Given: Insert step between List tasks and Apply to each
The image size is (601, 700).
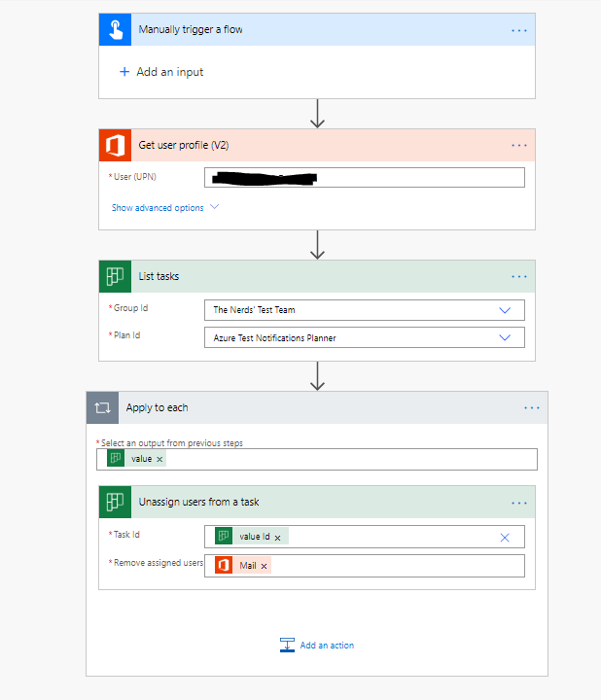Looking at the screenshot, I should point(317,376).
